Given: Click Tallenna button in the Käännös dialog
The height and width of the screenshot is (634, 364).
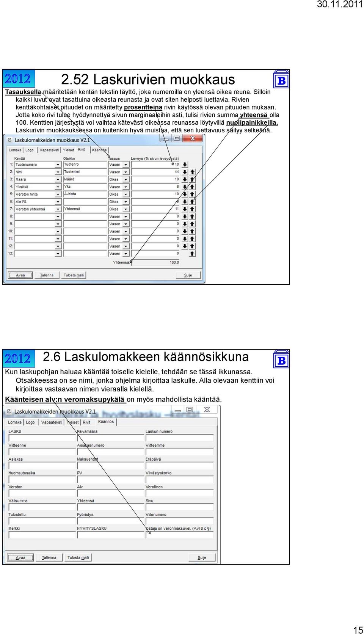Looking at the screenshot, I should click(x=49, y=558).
